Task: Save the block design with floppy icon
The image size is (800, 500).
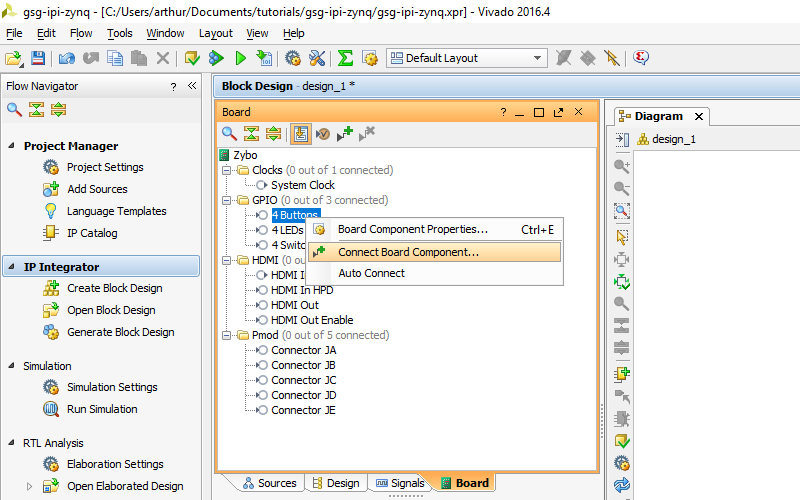Action: [38, 58]
